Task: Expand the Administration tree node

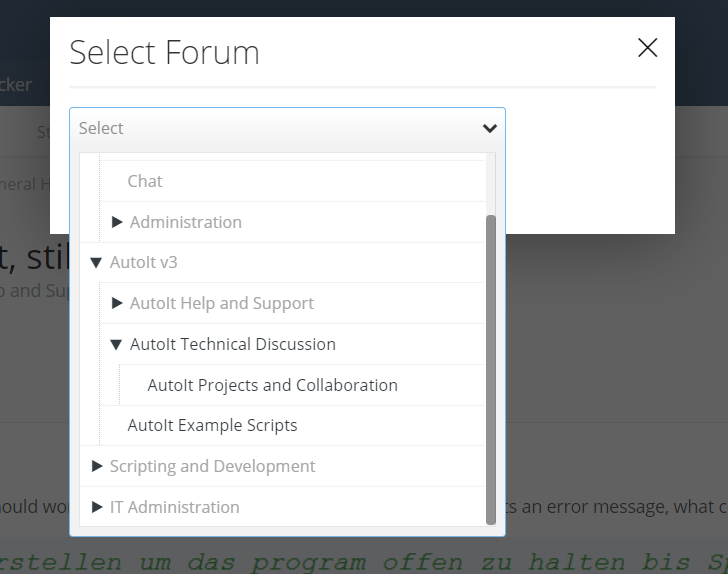Action: click(x=117, y=222)
